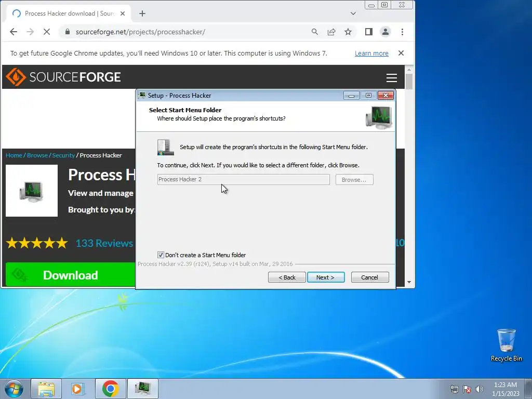
Task: Click the site lock icon in address bar
Action: pos(68,32)
